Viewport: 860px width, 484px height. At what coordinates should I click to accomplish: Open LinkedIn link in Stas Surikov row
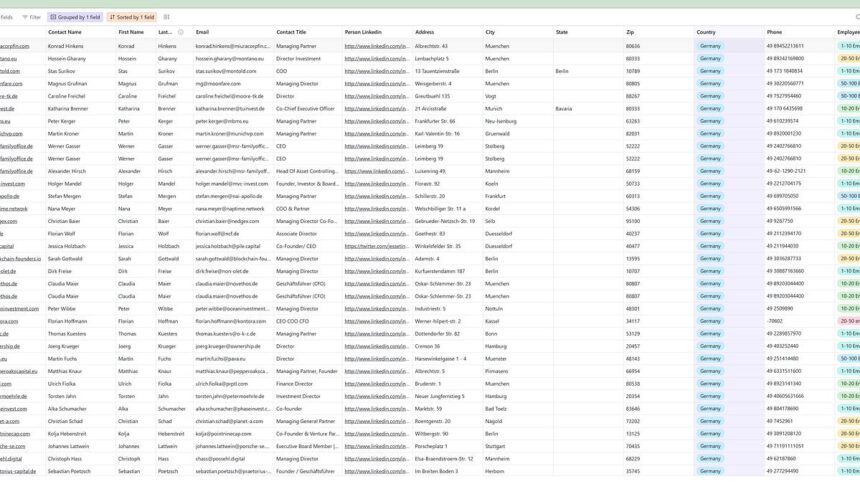pos(376,71)
